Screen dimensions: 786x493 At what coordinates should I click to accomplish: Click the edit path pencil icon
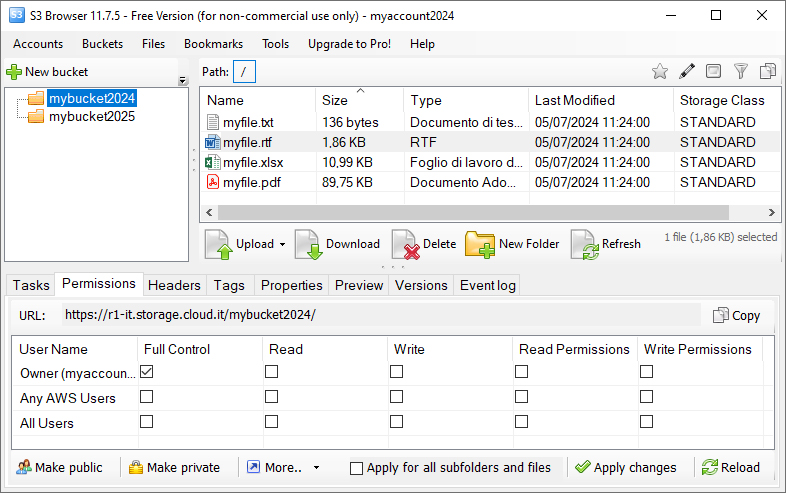pyautogui.click(x=687, y=71)
